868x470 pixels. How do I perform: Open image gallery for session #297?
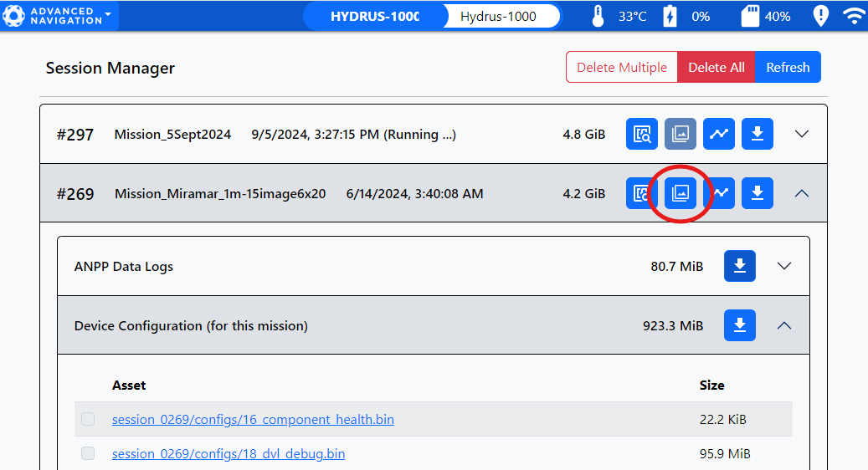681,134
